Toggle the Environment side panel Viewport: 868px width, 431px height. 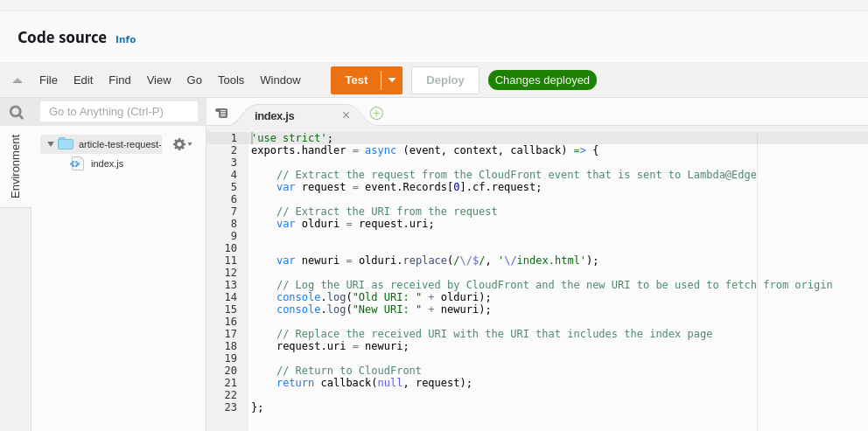[15, 166]
